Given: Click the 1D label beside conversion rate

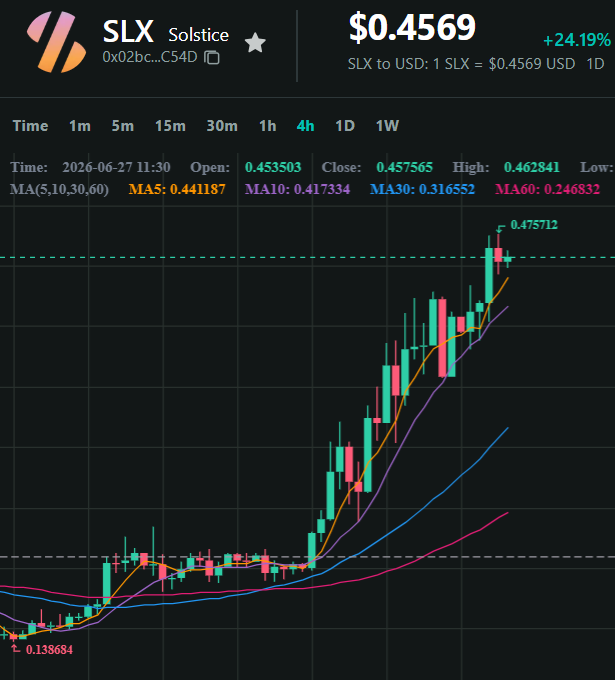Looking at the screenshot, I should tap(595, 64).
